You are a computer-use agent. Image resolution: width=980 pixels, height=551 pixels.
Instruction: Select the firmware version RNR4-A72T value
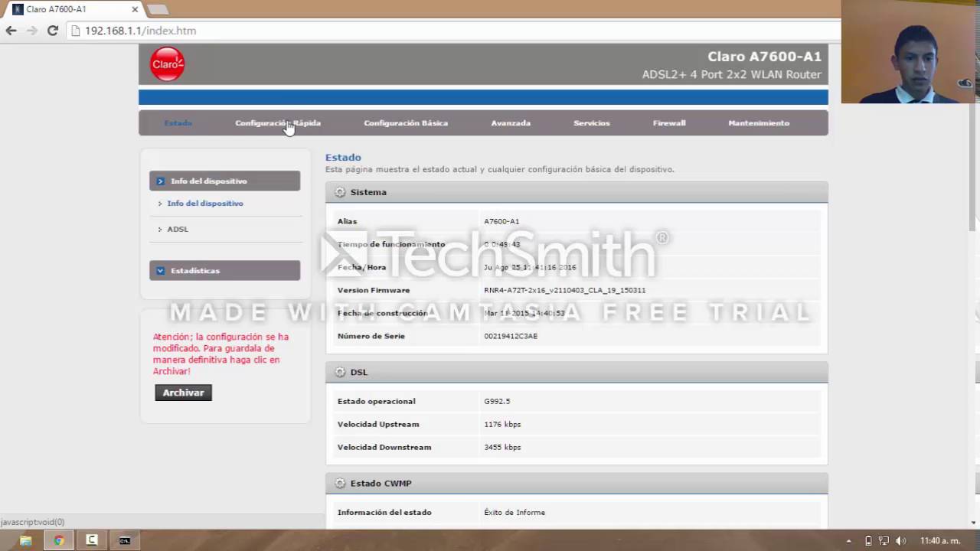click(565, 290)
